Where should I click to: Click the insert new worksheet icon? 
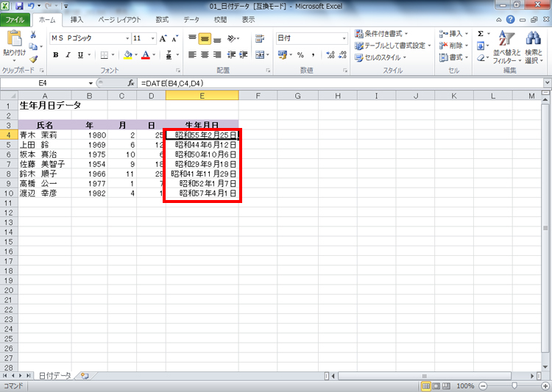pyautogui.click(x=85, y=376)
